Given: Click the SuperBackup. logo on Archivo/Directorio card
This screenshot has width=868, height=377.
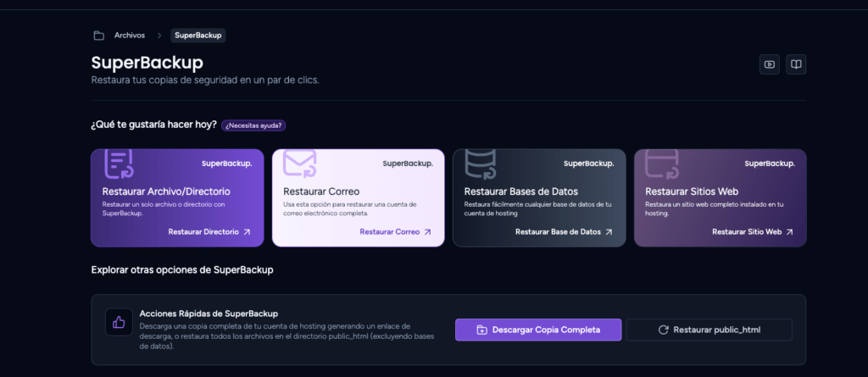Looking at the screenshot, I should pyautogui.click(x=227, y=164).
